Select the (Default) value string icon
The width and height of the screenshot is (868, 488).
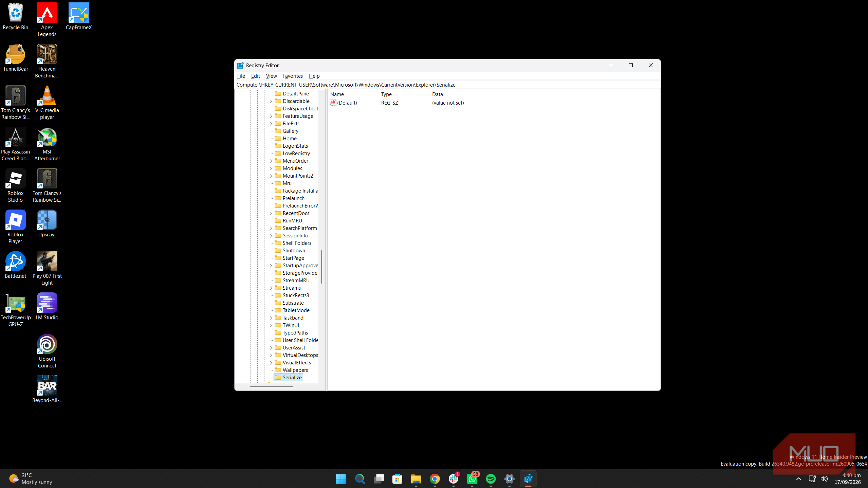(333, 103)
